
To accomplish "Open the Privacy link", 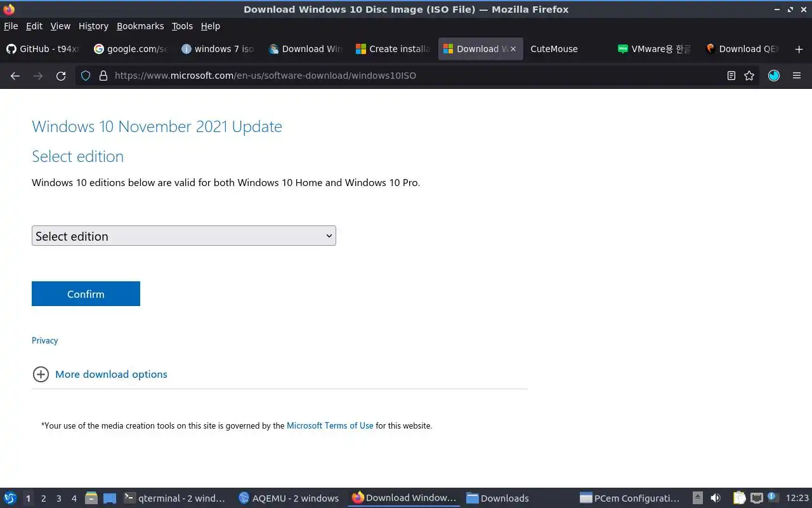I will click(x=44, y=340).
